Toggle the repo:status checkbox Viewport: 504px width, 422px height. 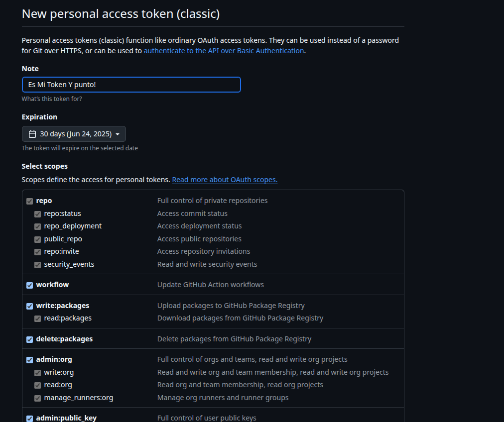click(38, 214)
